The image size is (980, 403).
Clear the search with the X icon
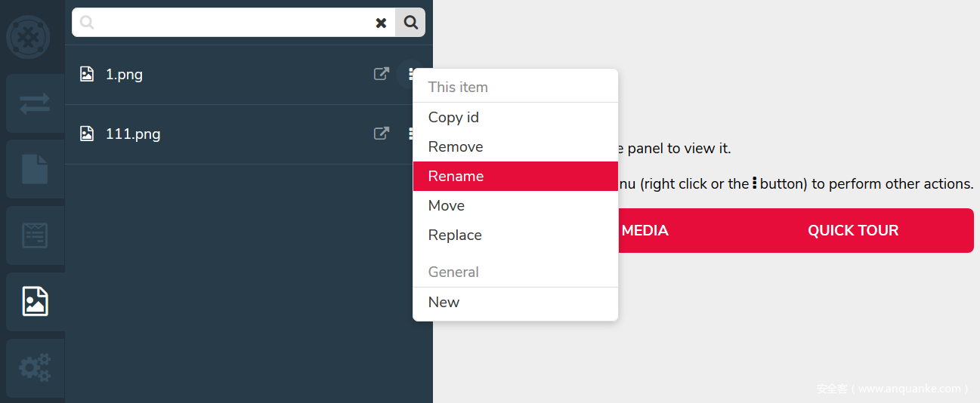click(381, 23)
